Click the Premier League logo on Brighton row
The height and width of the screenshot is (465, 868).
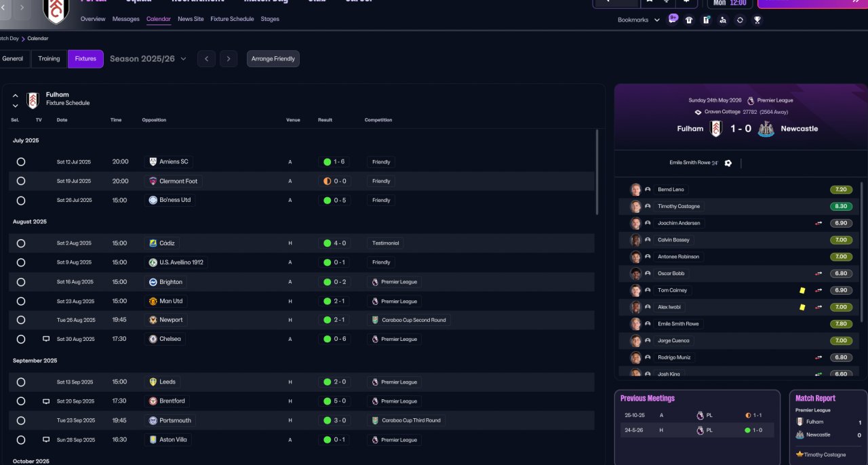(375, 282)
